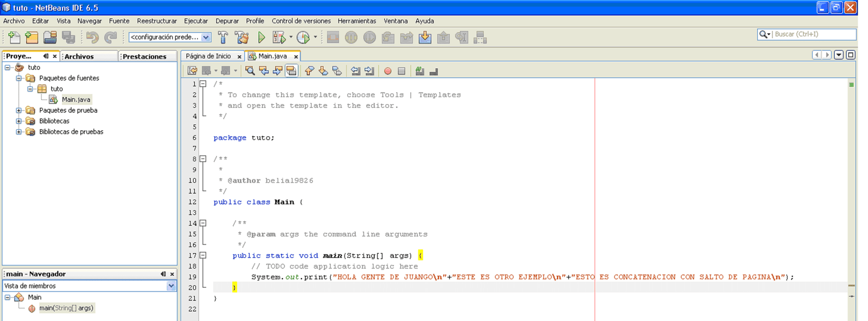This screenshot has height=321, width=868.
Task: Close the Página de Inicio tab
Action: [x=239, y=56]
